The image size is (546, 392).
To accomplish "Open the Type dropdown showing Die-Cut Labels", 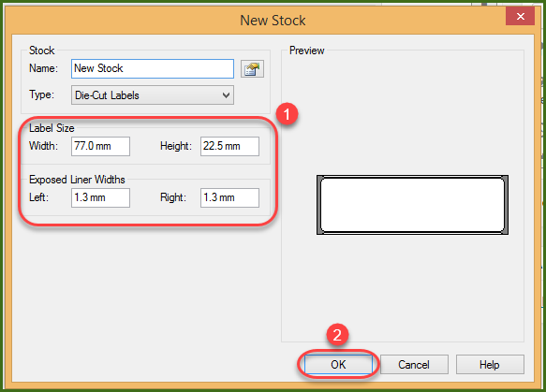I will click(153, 94).
